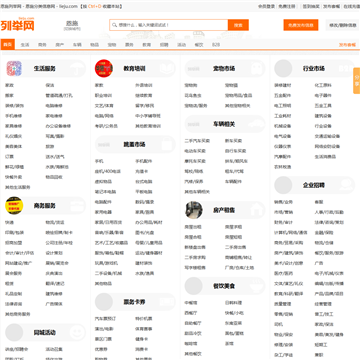Viewport: 360px width, 360px height.
Task: Click the gray placeholder beside 同城活动
Action: click(x=14, y=332)
